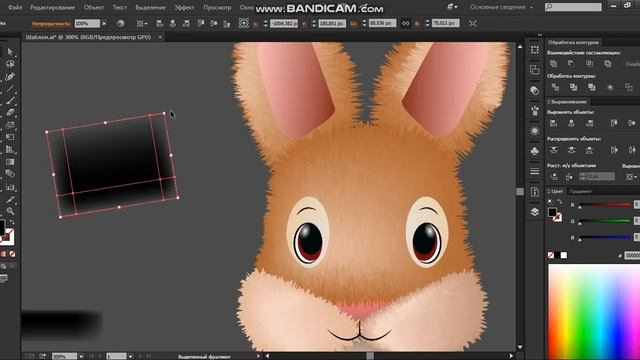
Task: Click the red R color slider
Action: click(x=605, y=204)
